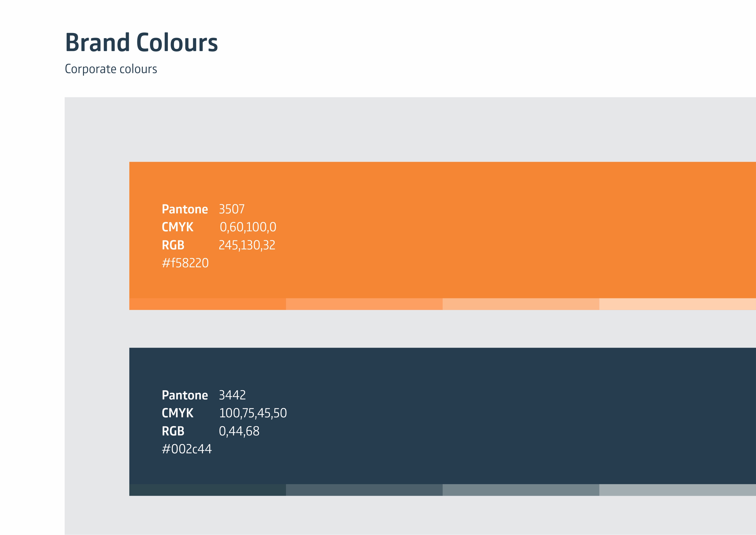Image resolution: width=756 pixels, height=535 pixels.
Task: Select the second-lightest orange tint strip
Action: [x=521, y=304]
